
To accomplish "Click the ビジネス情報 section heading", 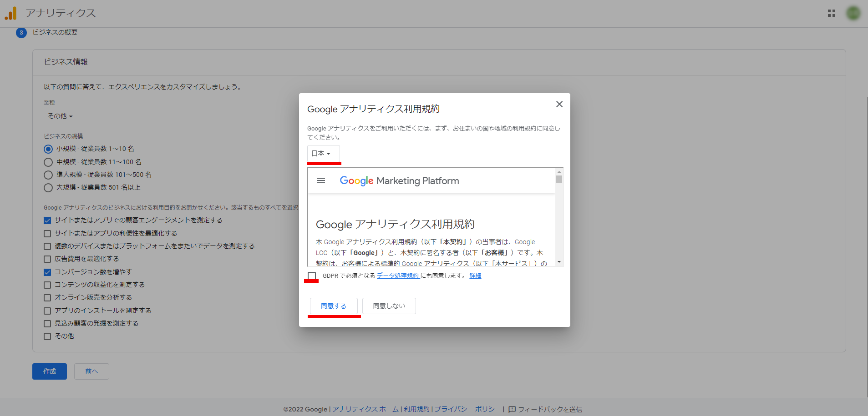I will coord(66,62).
